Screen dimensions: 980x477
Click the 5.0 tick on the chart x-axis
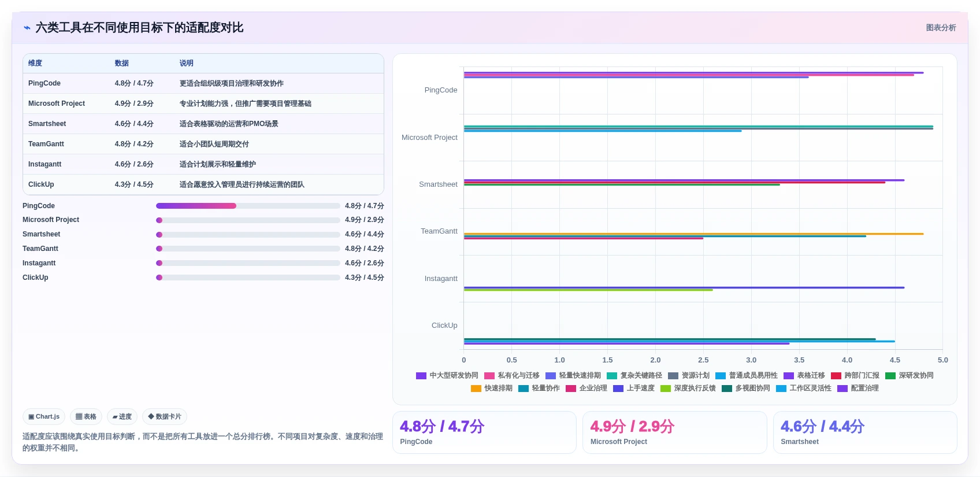(x=942, y=360)
